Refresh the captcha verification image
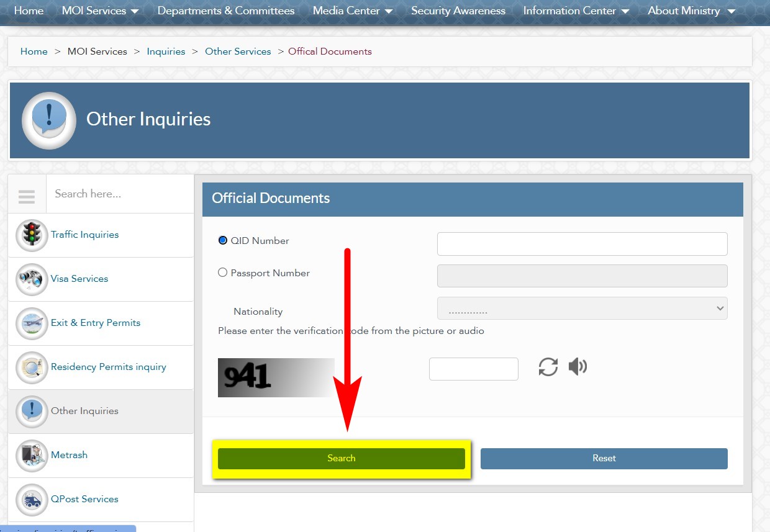This screenshot has height=532, width=770. pos(548,367)
